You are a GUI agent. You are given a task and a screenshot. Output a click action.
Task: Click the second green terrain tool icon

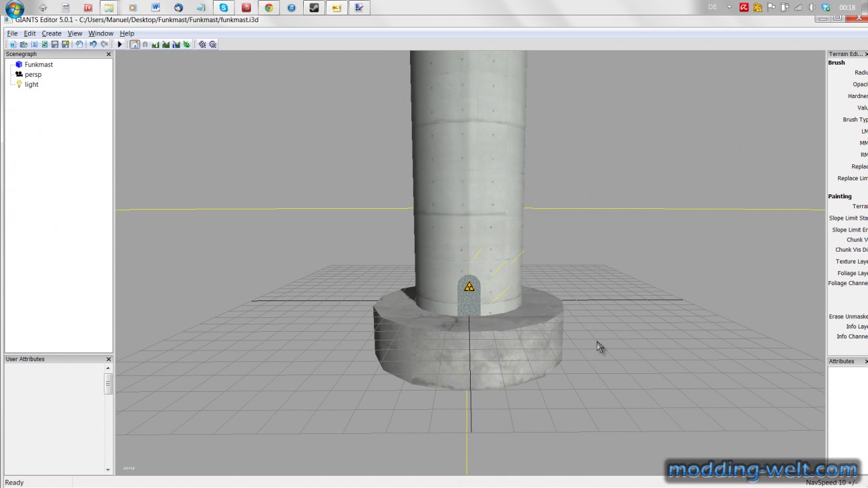166,45
